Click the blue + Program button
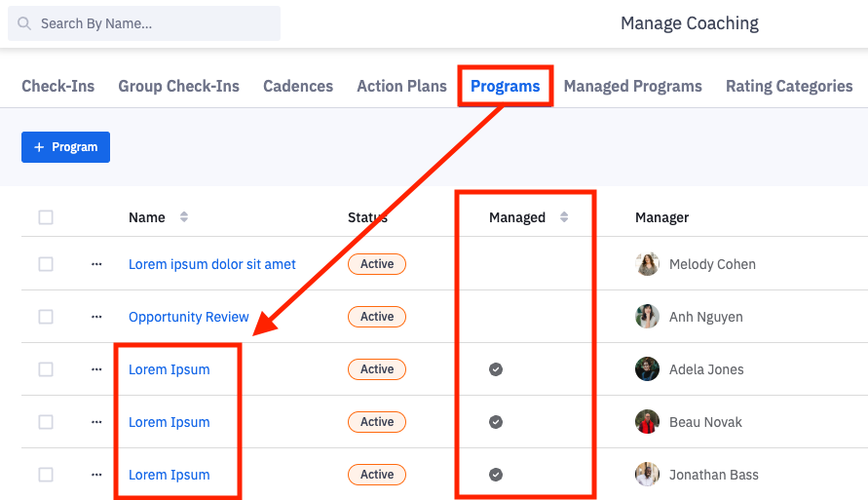Viewport: 868px width, 500px height. [65, 147]
